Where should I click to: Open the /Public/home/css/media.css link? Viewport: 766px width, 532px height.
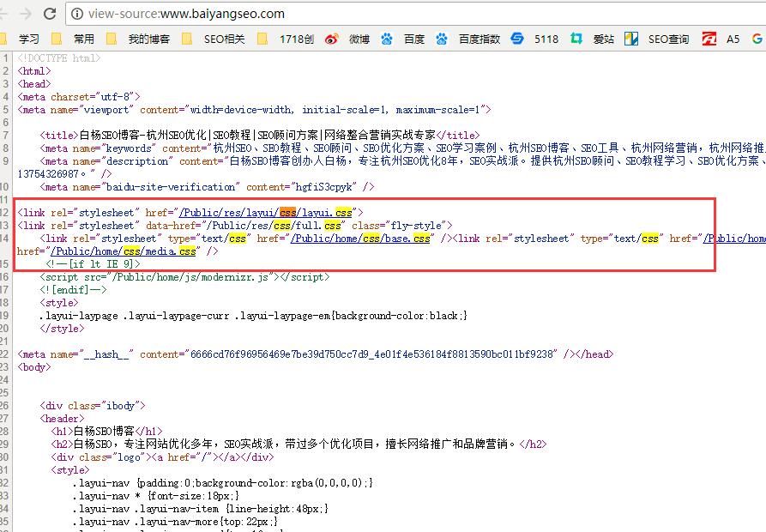tap(124, 251)
